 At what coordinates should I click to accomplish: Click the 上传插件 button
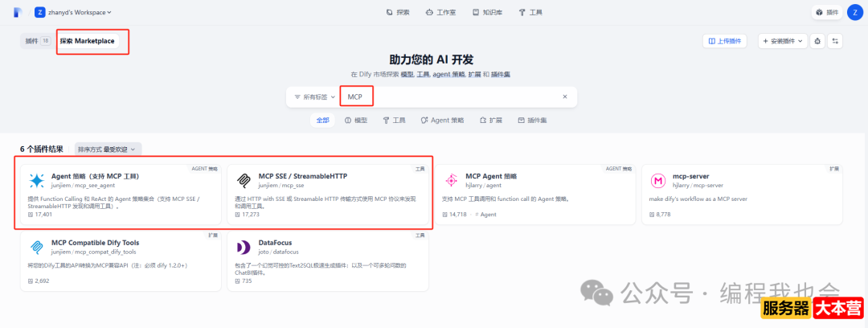[x=725, y=41]
